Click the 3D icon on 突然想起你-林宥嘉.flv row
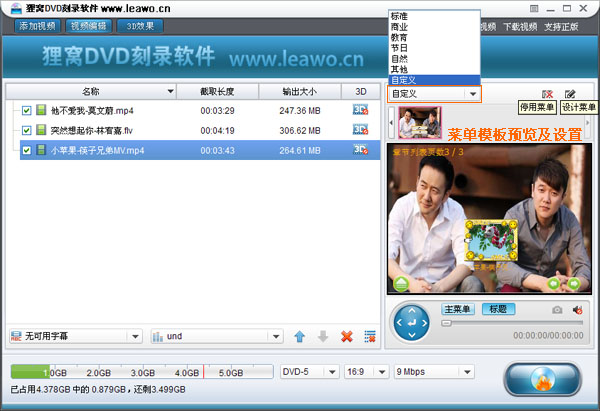This screenshot has width=600, height=411. (x=360, y=130)
